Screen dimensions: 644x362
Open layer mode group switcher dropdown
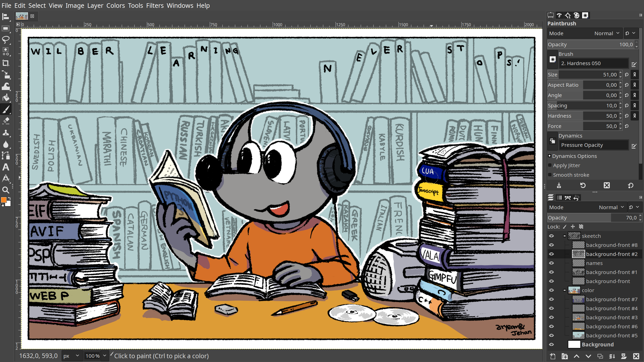pyautogui.click(x=634, y=207)
